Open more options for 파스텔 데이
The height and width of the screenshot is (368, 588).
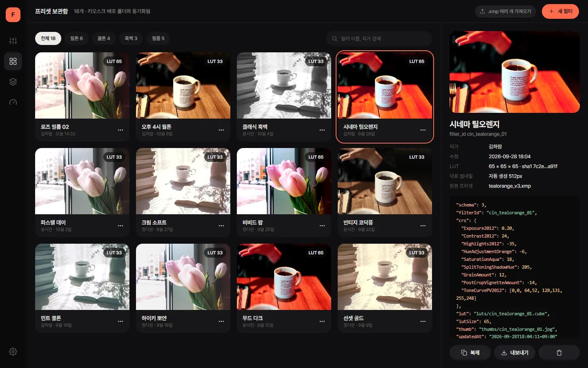[x=120, y=226]
